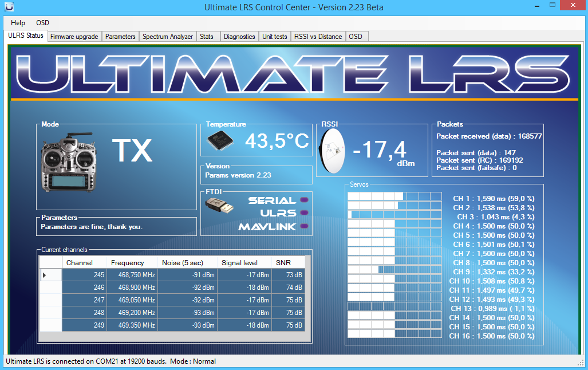Open the Help menu
Image resolution: width=588 pixels, height=370 pixels.
18,23
